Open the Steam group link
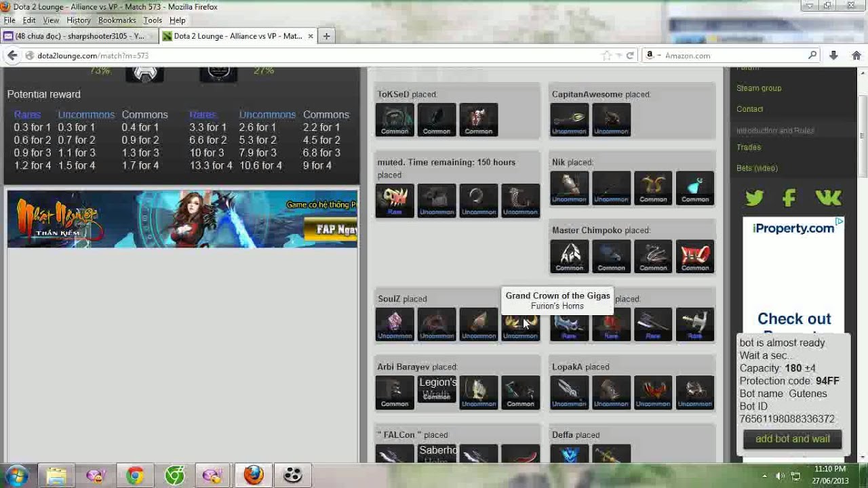This screenshot has width=868, height=488. click(759, 88)
